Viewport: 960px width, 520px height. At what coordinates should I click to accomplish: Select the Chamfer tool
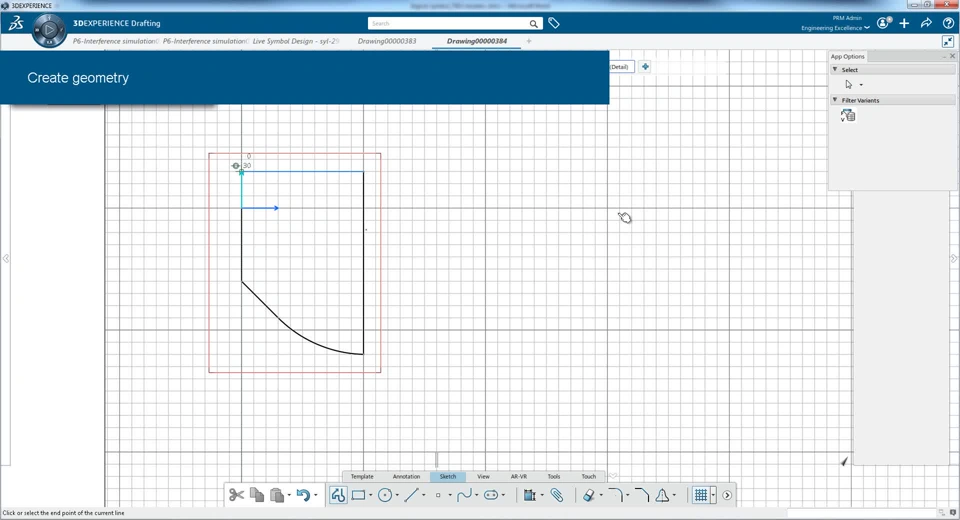642,495
